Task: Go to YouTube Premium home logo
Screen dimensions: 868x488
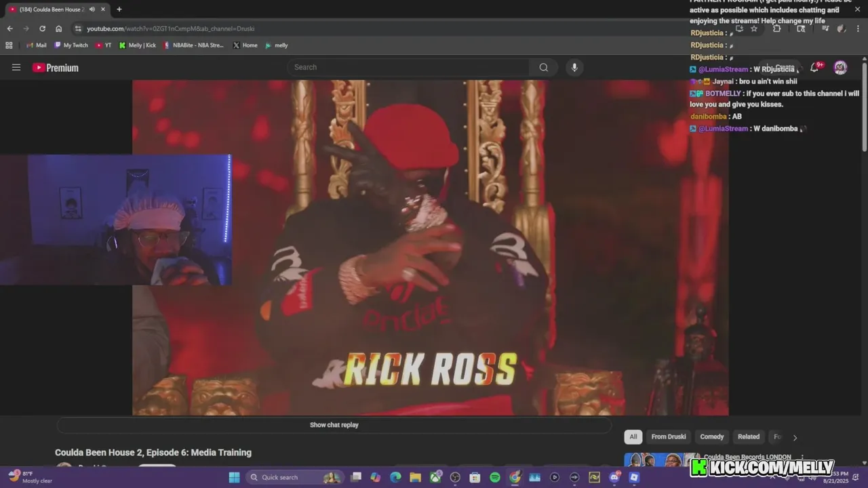Action: [x=56, y=68]
